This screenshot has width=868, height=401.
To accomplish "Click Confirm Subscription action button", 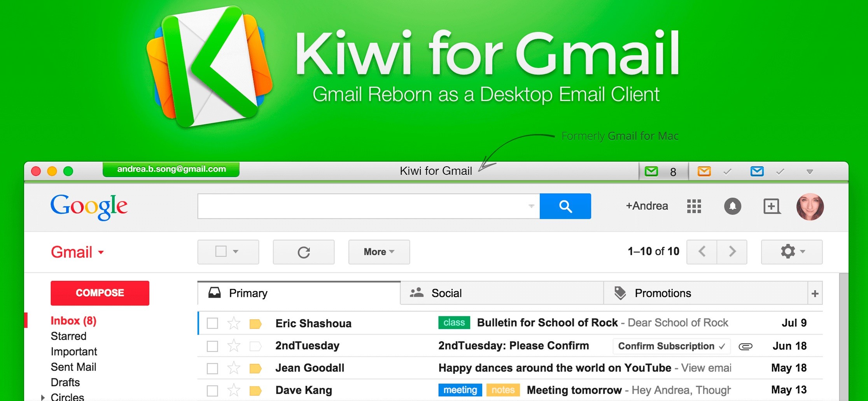I will click(x=672, y=346).
